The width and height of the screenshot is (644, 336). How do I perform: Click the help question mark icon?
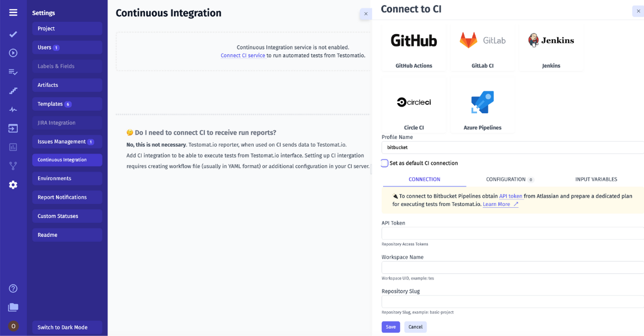coord(13,288)
